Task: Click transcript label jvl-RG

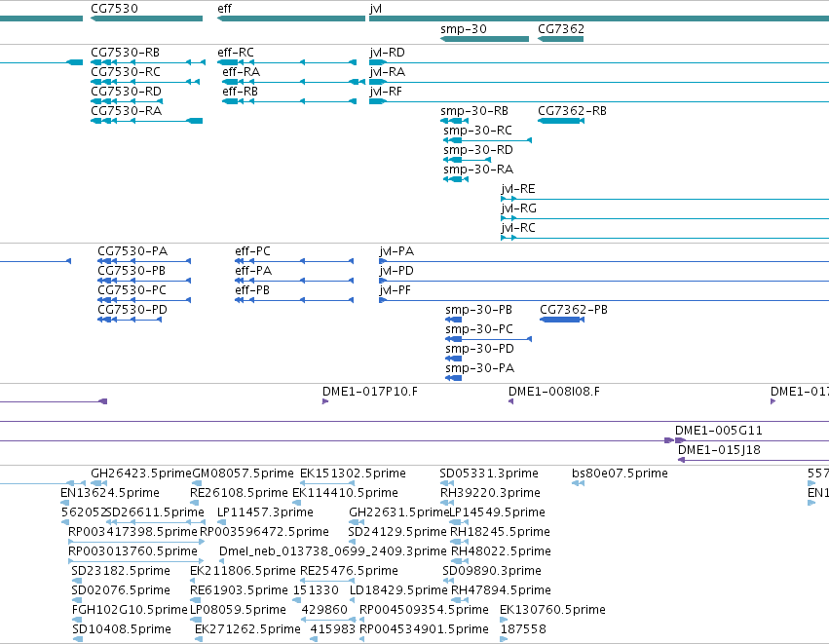Action: point(518,208)
